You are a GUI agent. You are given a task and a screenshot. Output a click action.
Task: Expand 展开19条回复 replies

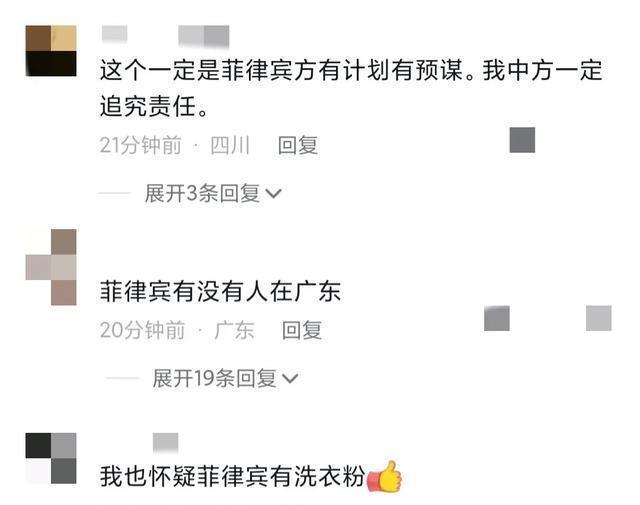(225, 378)
